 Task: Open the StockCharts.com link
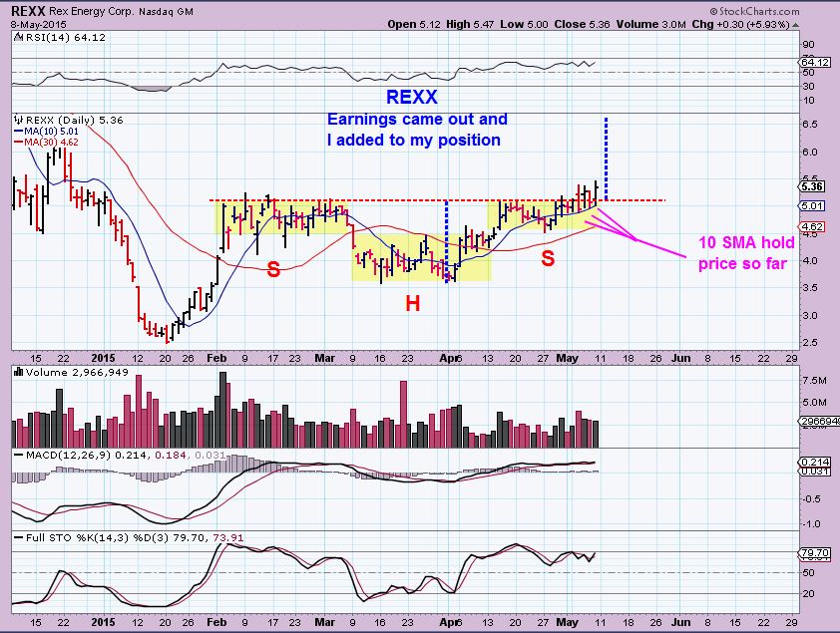click(x=755, y=11)
